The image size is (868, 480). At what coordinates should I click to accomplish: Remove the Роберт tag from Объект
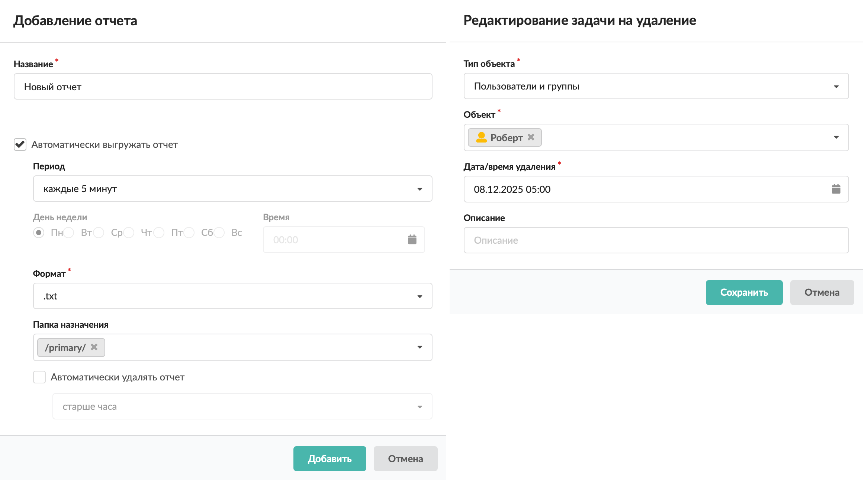pyautogui.click(x=531, y=137)
